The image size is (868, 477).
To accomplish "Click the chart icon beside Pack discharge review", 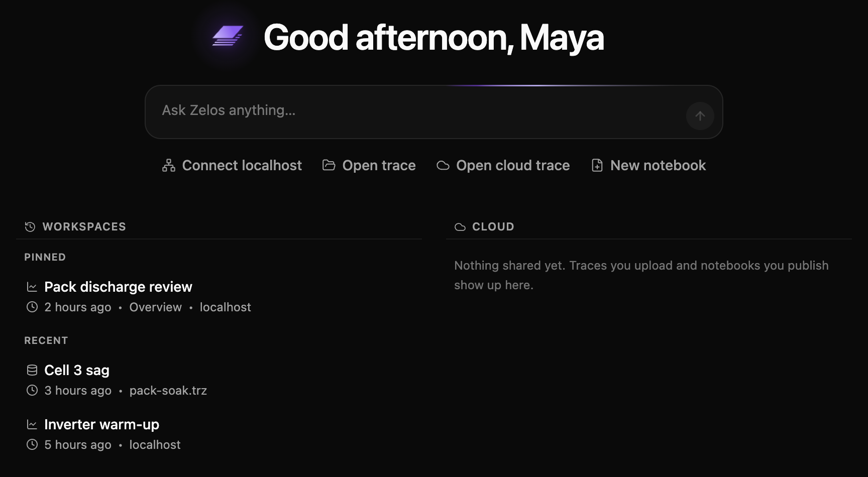I will tap(32, 287).
